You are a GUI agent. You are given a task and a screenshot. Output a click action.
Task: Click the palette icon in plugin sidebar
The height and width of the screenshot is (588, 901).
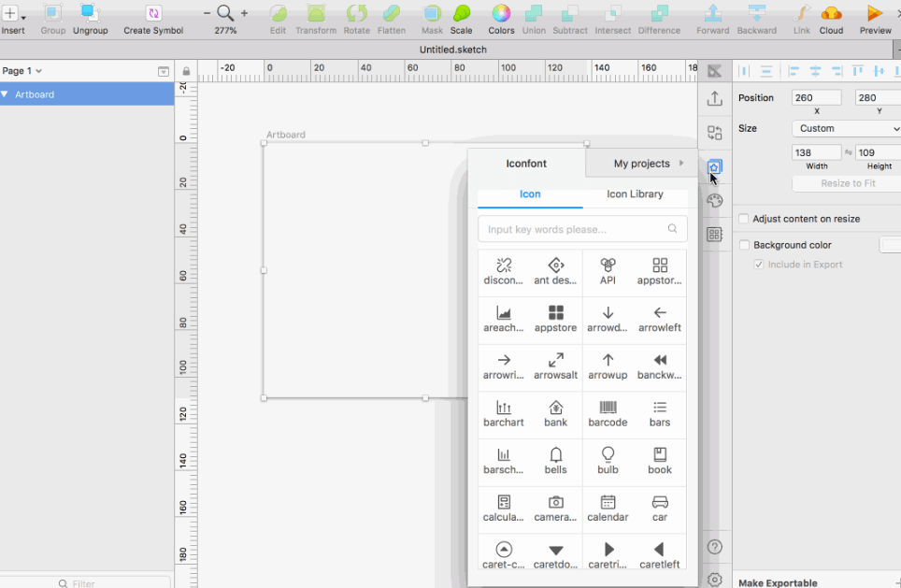point(714,201)
